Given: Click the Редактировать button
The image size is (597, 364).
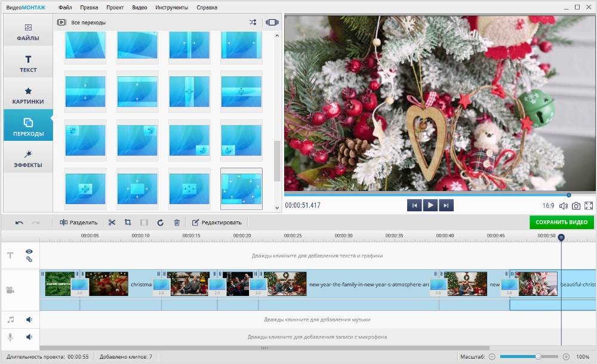Looking at the screenshot, I should 217,223.
